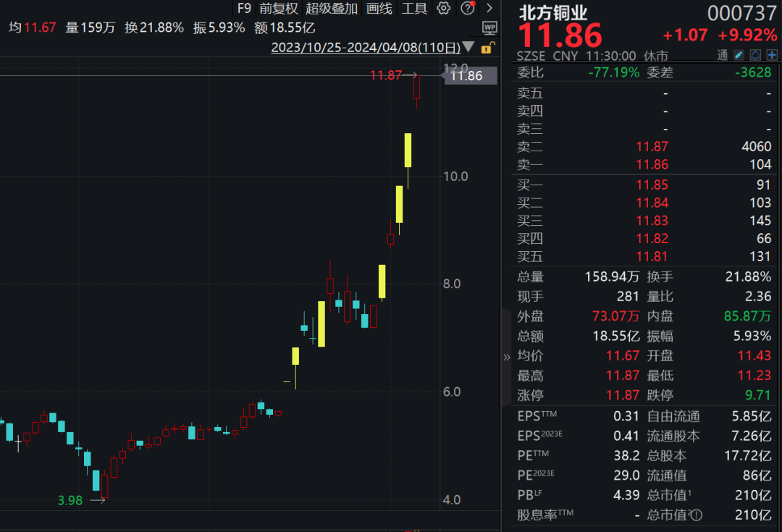Screen dimensions: 782x532
Task: Click 开盘 value 11.43
Action: 754,355
